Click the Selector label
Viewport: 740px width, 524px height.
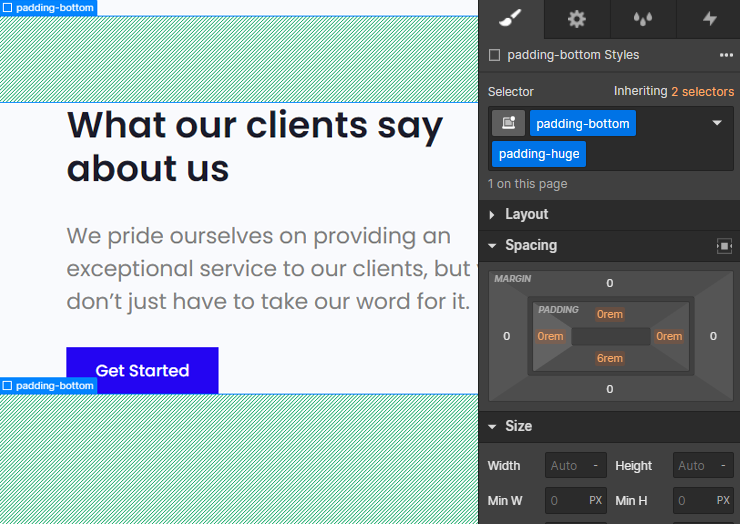pos(510,92)
